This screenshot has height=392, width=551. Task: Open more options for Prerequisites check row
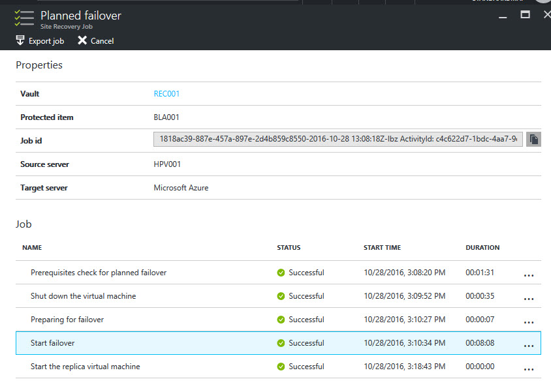[x=528, y=275]
